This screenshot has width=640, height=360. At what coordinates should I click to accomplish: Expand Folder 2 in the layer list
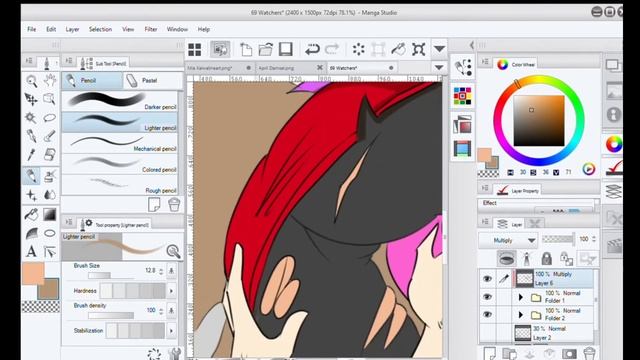click(x=520, y=315)
